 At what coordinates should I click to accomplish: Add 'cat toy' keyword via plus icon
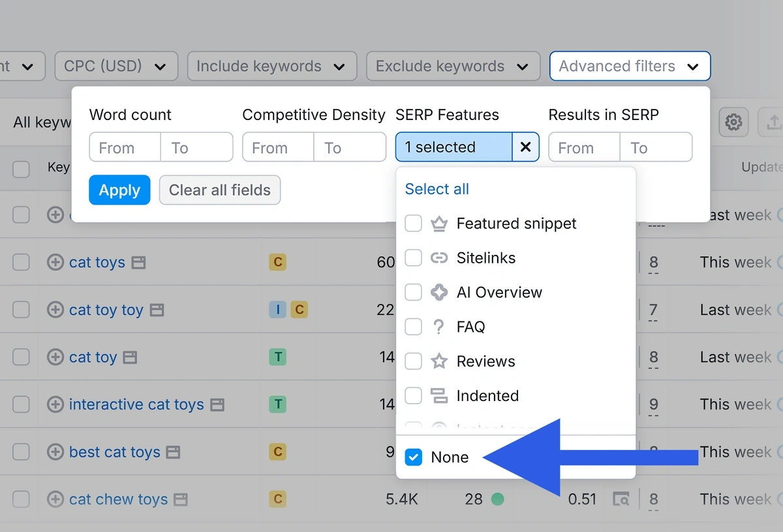55,357
